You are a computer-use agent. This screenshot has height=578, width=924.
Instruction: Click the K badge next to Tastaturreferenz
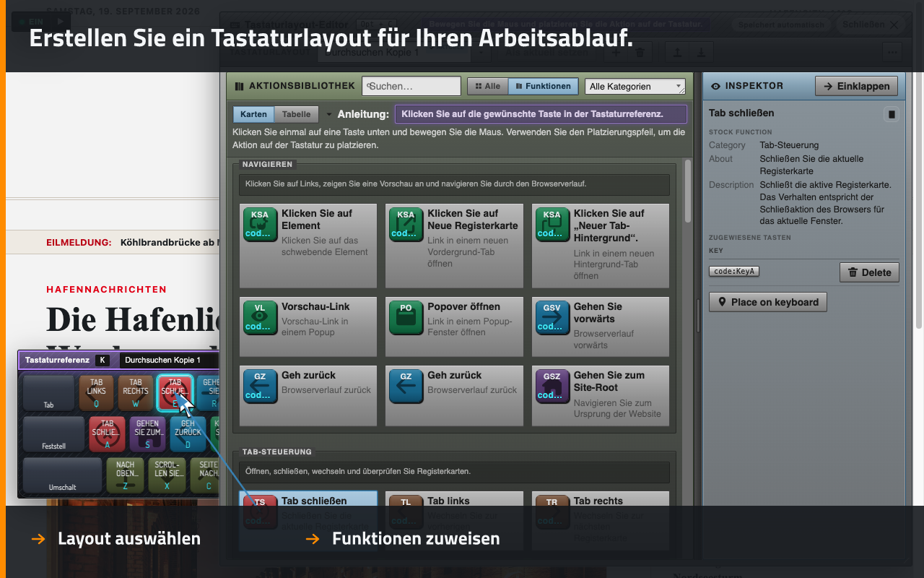pos(102,360)
